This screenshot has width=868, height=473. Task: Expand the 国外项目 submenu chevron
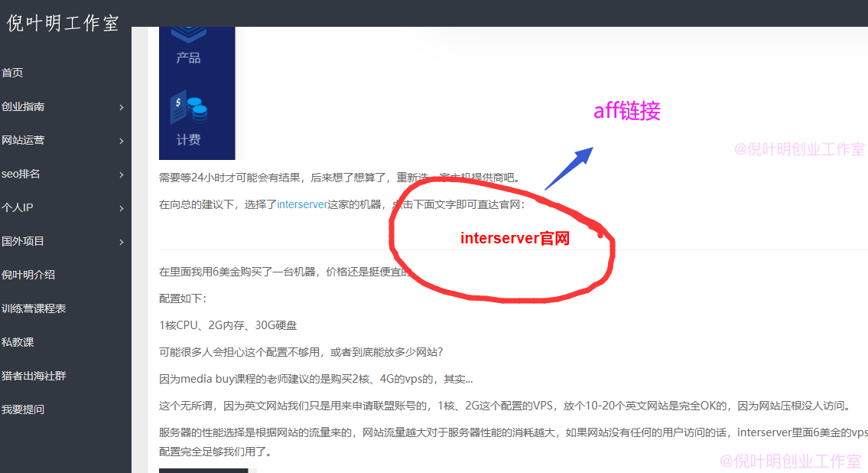tap(122, 242)
